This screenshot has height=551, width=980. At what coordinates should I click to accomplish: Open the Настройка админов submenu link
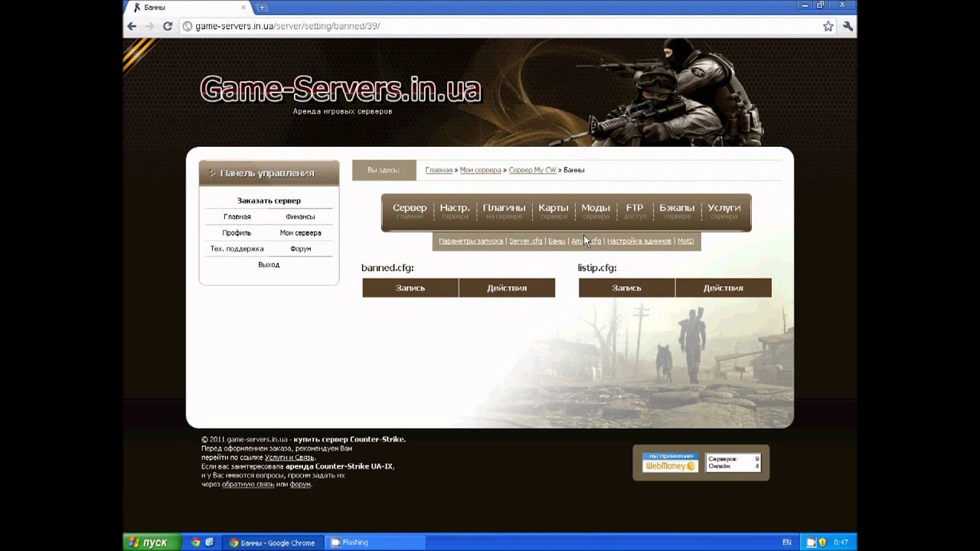point(639,241)
